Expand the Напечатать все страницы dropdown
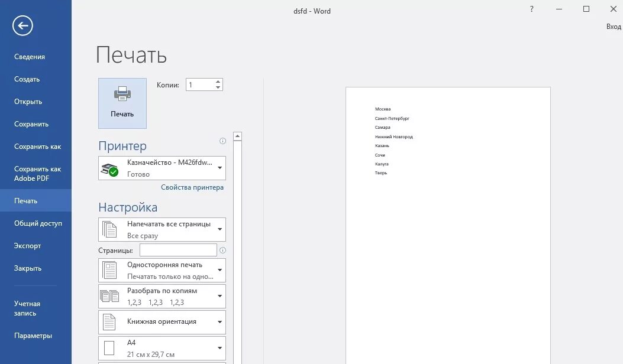Viewport: 623px width, 364px height. coord(162,229)
